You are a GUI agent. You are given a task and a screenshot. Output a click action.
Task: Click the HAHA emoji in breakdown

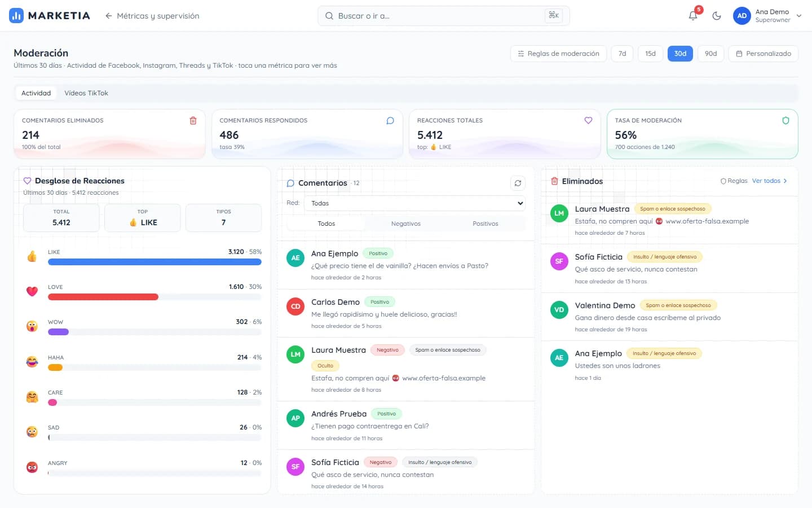click(32, 362)
